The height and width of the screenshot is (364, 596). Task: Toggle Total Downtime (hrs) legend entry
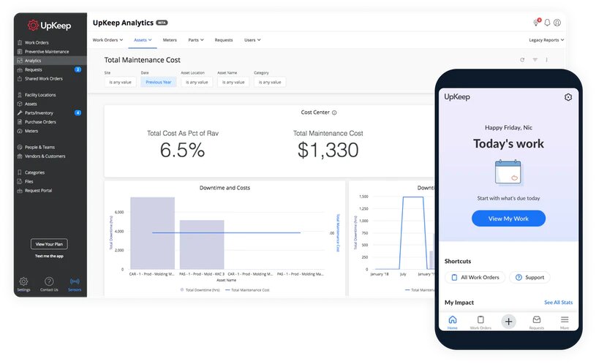[200, 290]
